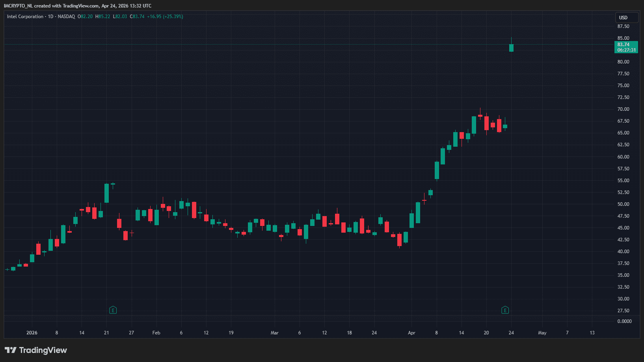The height and width of the screenshot is (362, 644).
Task: Click the 50.00 price scale label
Action: (x=623, y=204)
